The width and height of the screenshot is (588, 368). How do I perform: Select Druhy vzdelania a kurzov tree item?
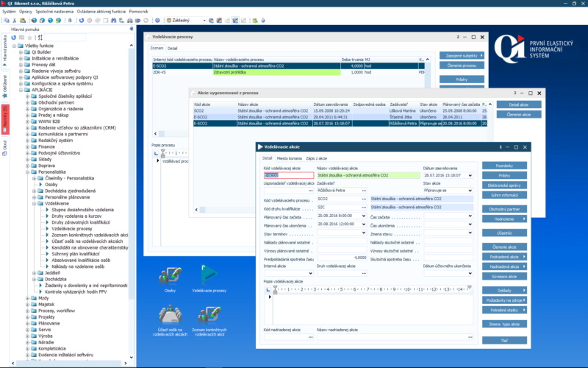point(76,216)
